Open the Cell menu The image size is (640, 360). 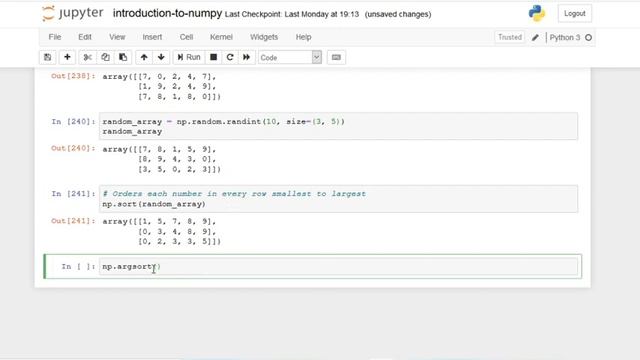(x=187, y=37)
